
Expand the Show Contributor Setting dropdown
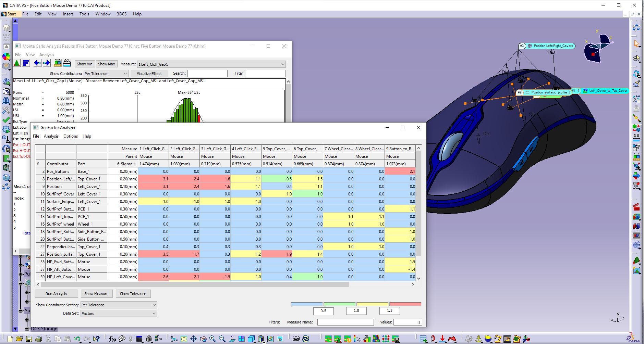[119, 305]
